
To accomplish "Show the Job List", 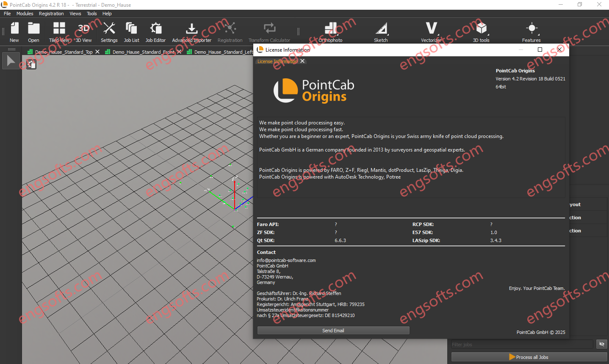I will click(x=131, y=32).
